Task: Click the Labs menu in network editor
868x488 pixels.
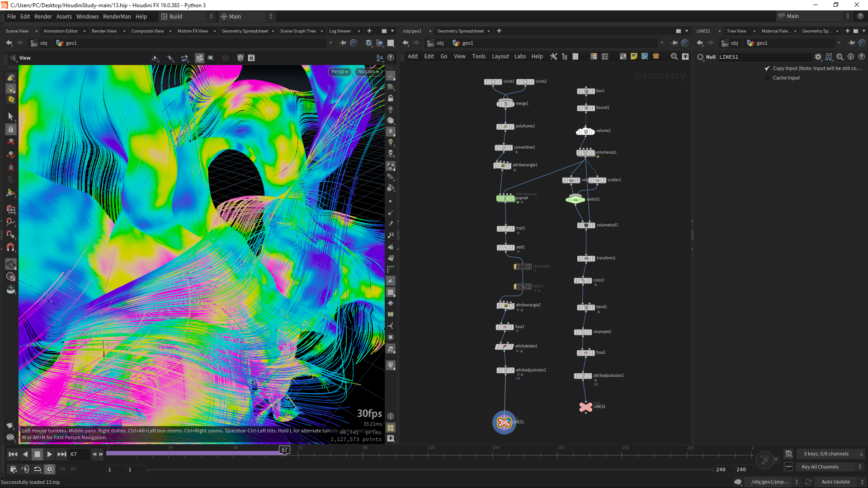Action: [520, 56]
